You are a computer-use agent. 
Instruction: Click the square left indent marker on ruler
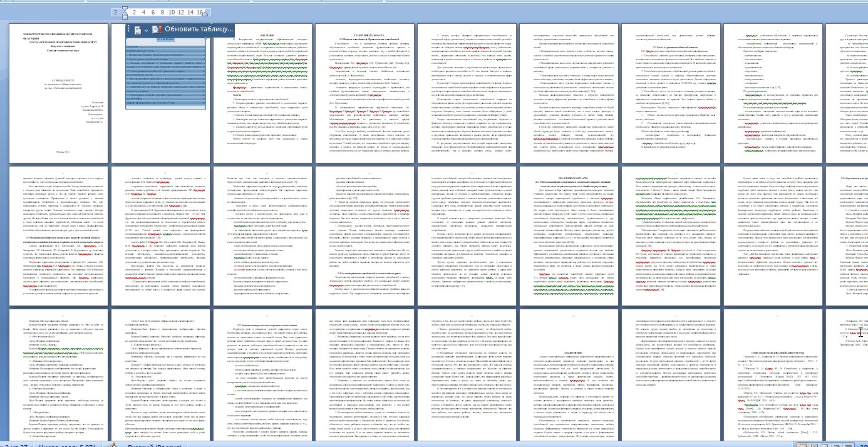pyautogui.click(x=125, y=17)
